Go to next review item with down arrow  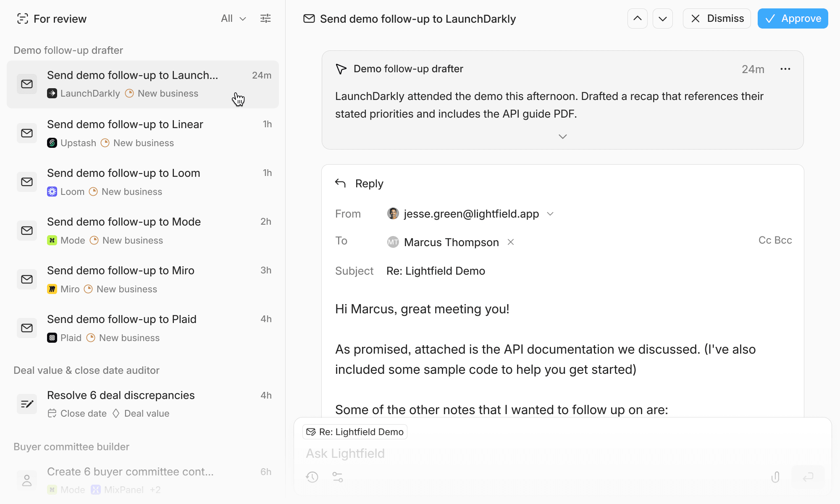(x=663, y=18)
